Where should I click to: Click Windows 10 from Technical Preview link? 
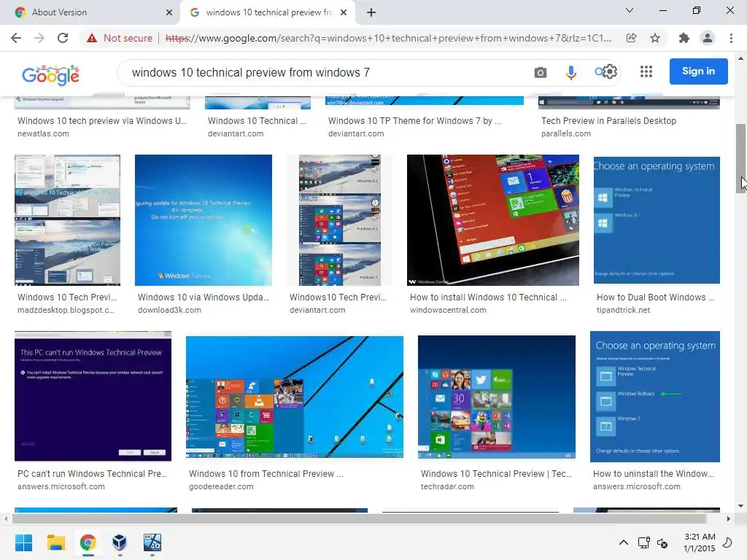click(x=266, y=474)
